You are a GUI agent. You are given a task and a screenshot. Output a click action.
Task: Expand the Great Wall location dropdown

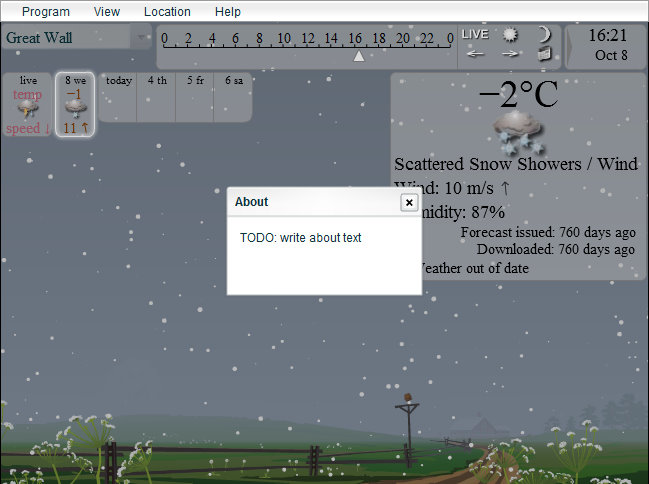(141, 37)
